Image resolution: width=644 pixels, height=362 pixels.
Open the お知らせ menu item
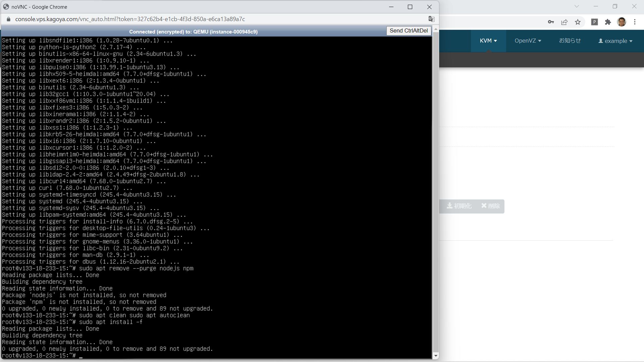pyautogui.click(x=570, y=41)
